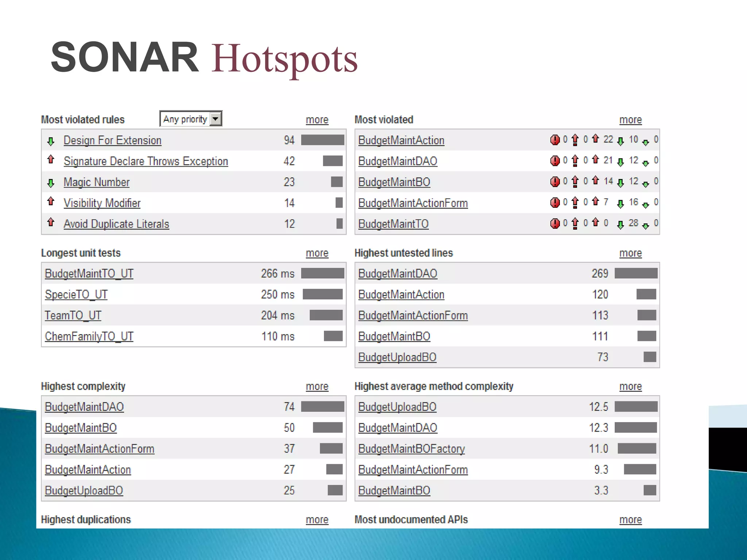The height and width of the screenshot is (560, 747).
Task: Click the blocker icon in BudgetMaintTO row
Action: pos(555,223)
